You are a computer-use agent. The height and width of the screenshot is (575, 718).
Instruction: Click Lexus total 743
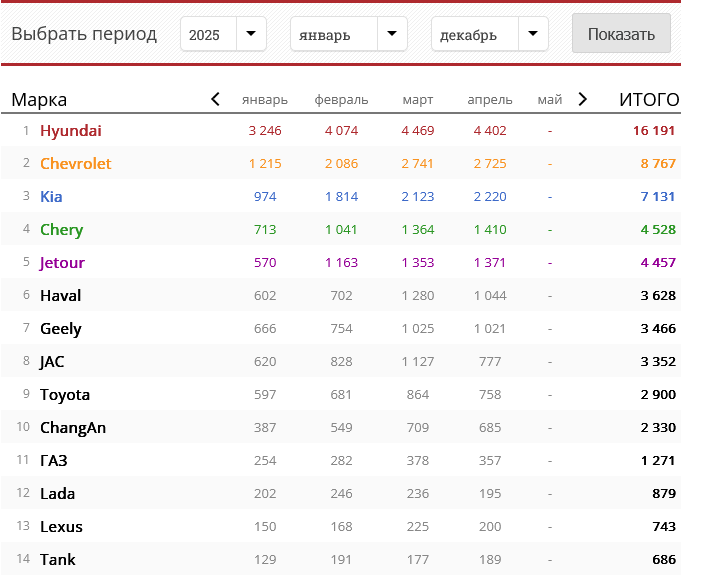click(x=664, y=526)
